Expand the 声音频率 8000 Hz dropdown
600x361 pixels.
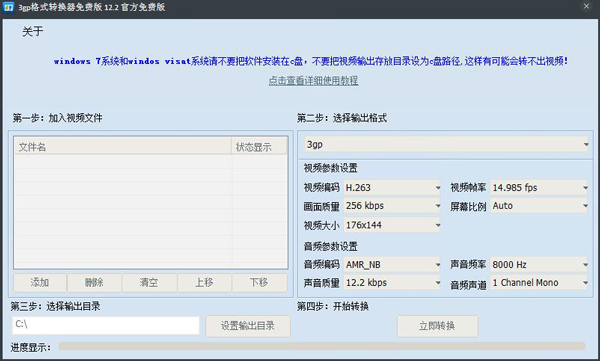539,265
